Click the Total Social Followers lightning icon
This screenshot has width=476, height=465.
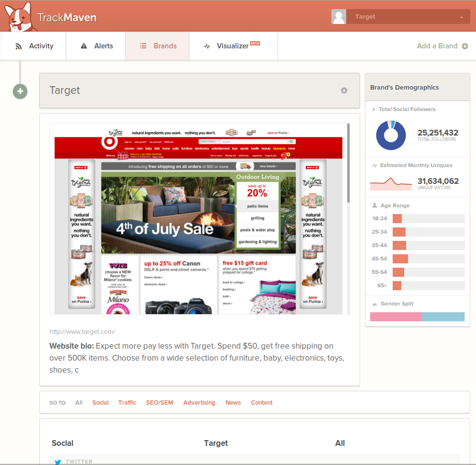pos(374,110)
